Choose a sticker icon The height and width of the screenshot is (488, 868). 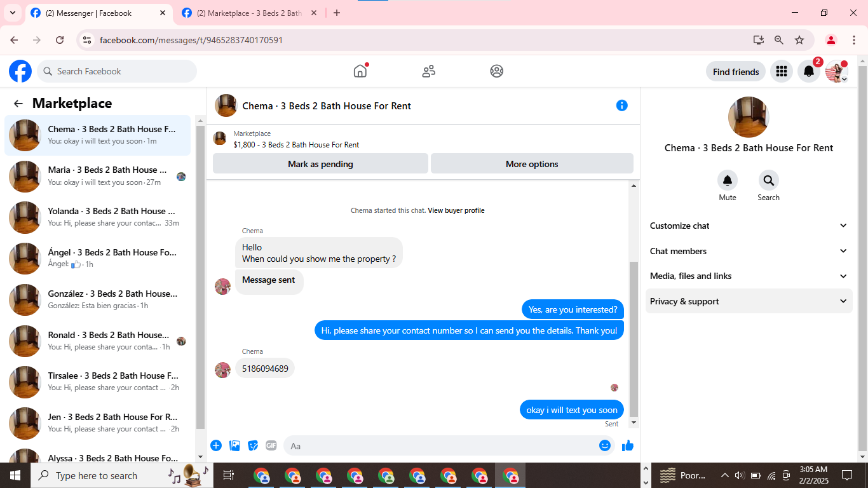coord(253,445)
